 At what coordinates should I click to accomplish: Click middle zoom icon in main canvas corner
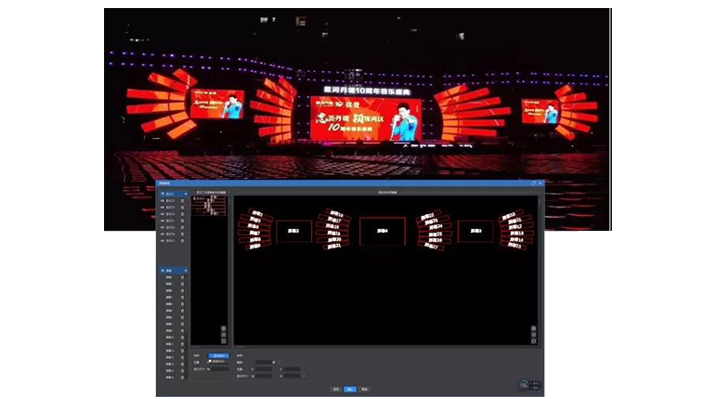pyautogui.click(x=534, y=335)
